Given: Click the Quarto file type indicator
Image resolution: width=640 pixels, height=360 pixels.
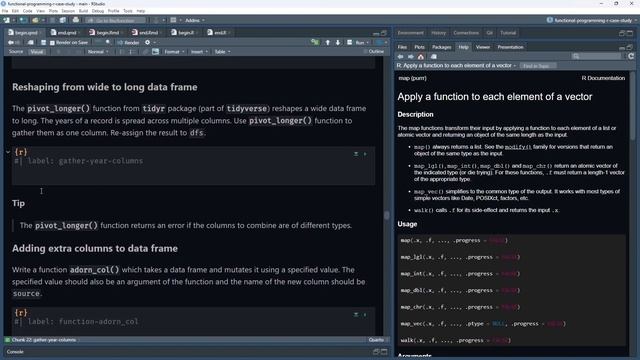Looking at the screenshot, I should [x=376, y=340].
